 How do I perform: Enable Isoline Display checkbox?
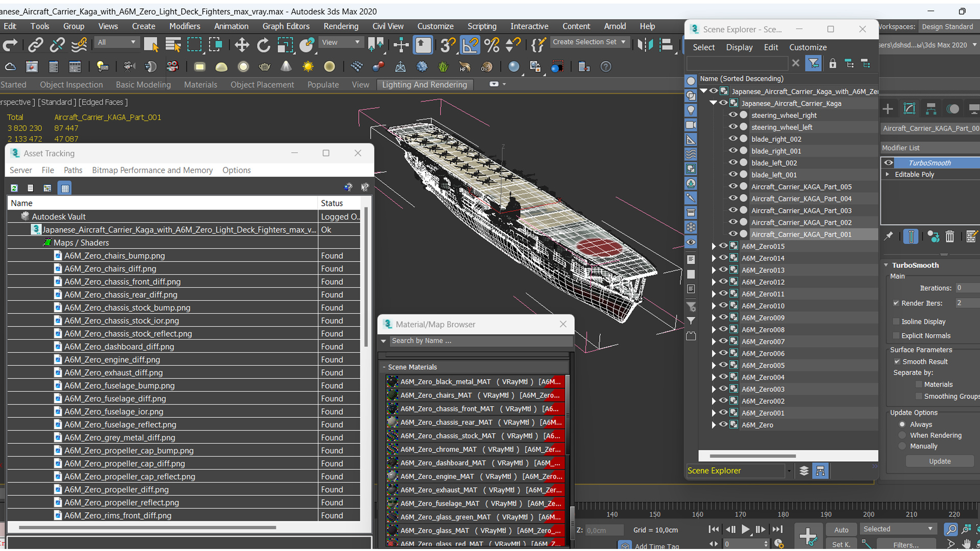click(896, 321)
